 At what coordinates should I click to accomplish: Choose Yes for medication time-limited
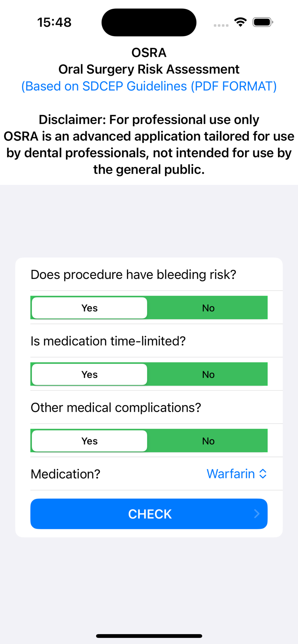click(x=90, y=374)
